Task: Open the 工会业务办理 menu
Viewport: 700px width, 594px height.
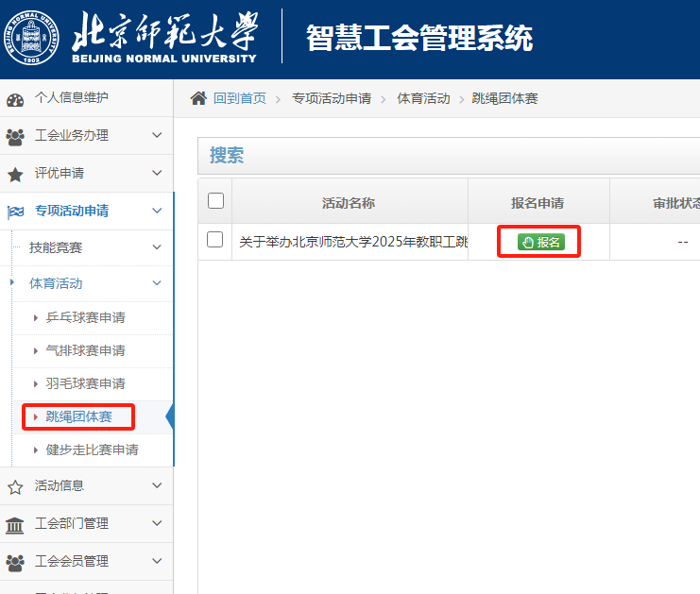Action: [x=87, y=136]
